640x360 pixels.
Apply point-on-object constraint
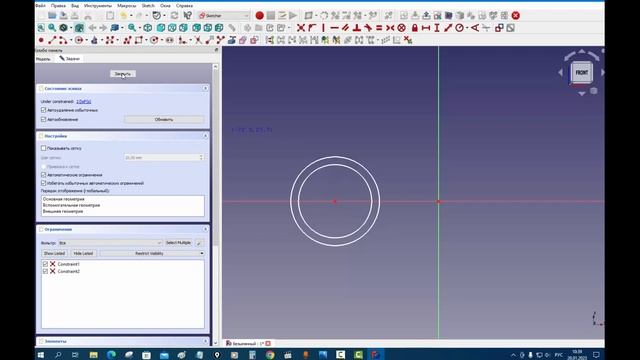[312, 28]
